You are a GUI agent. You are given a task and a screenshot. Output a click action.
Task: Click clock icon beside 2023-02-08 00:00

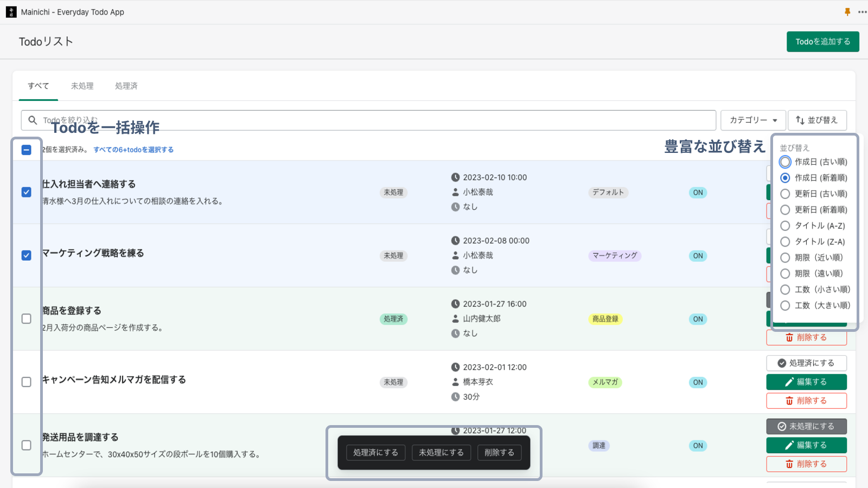click(x=456, y=241)
